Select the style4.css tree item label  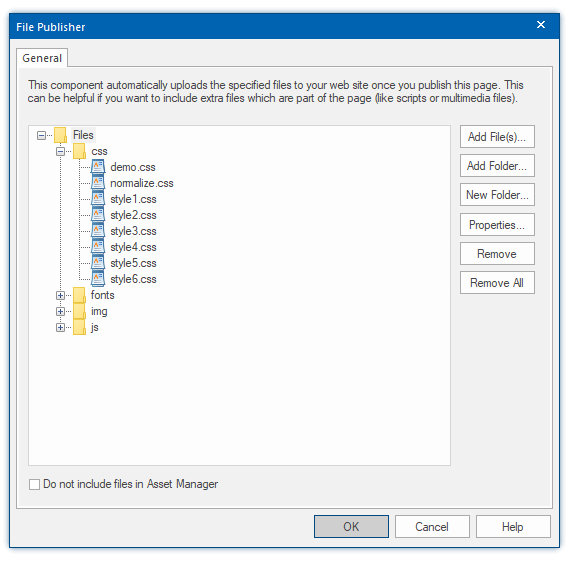[134, 247]
